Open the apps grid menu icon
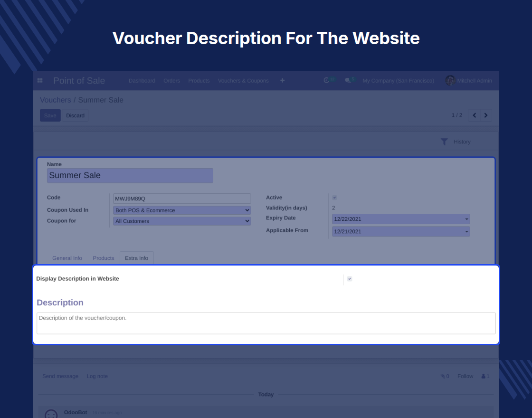This screenshot has height=418, width=532. (x=40, y=80)
